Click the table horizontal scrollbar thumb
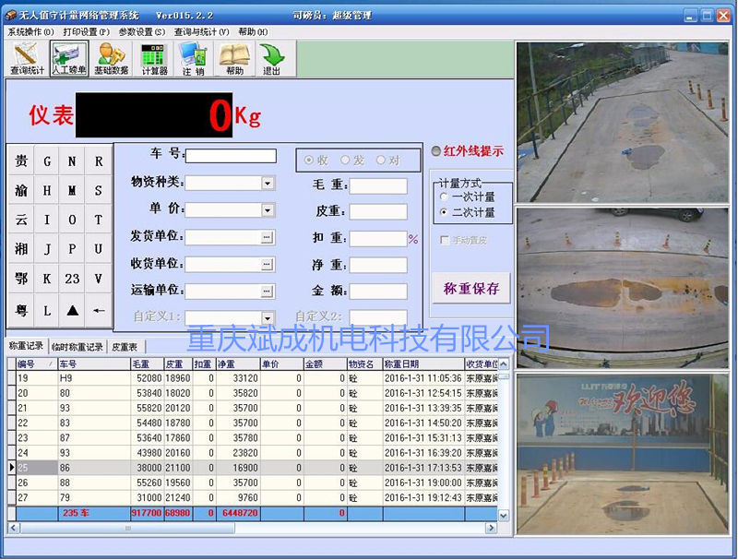 127,528
